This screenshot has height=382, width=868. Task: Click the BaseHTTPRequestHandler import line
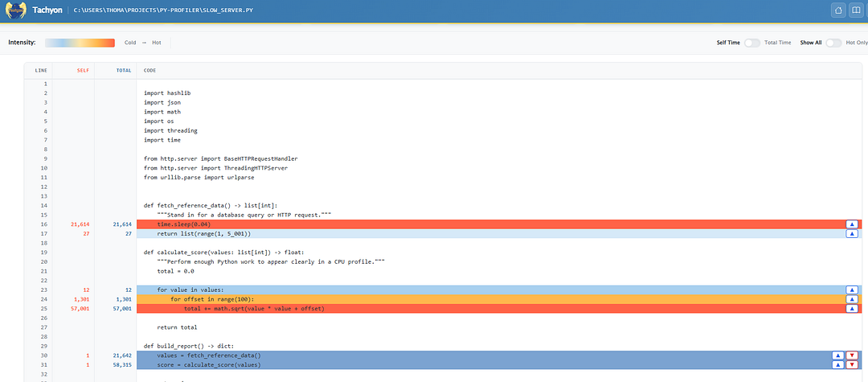(221, 159)
